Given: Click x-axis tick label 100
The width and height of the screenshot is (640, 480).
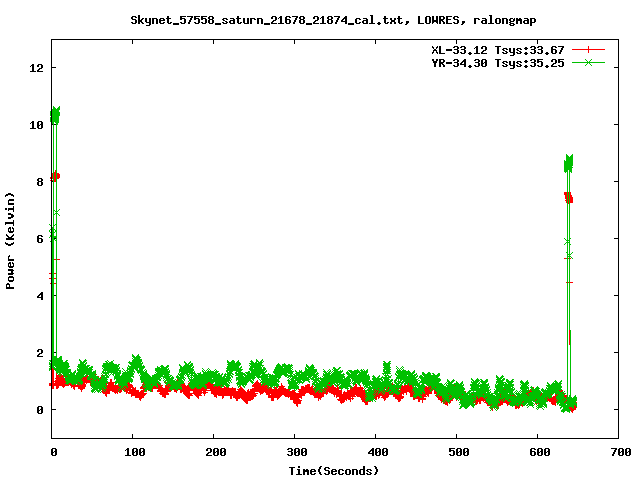Looking at the screenshot, I should tap(135, 452).
